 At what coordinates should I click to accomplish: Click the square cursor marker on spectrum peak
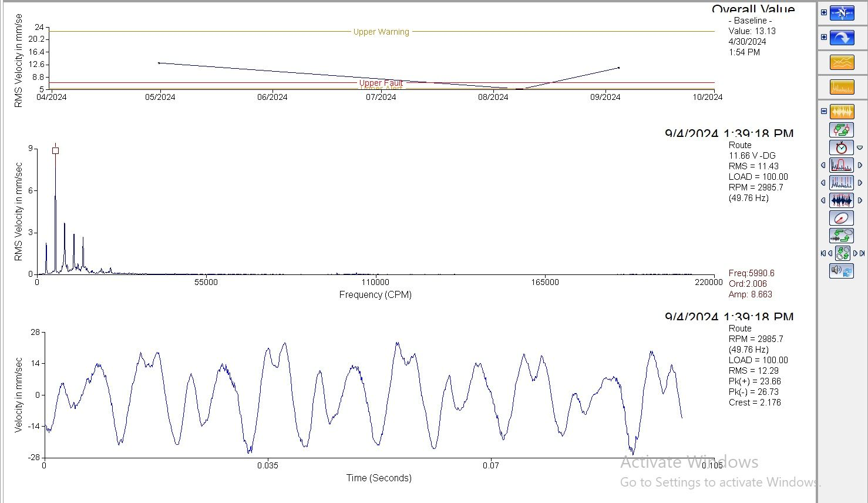pyautogui.click(x=55, y=150)
